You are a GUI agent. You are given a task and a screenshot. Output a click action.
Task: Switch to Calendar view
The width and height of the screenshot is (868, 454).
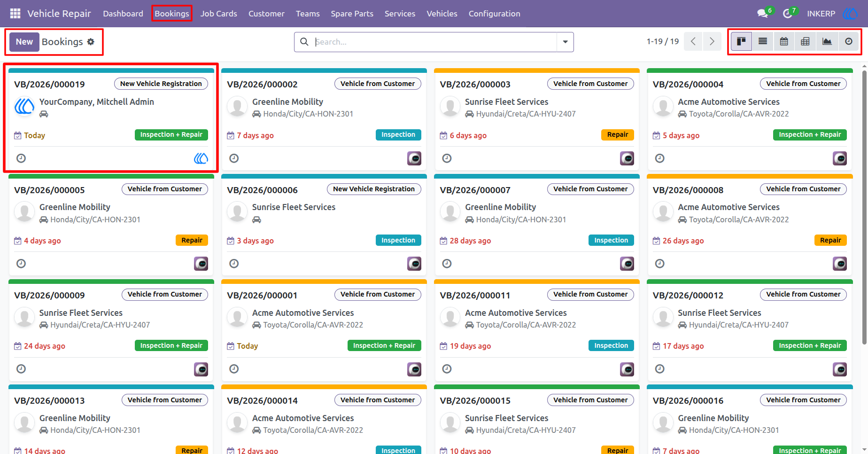pyautogui.click(x=784, y=42)
